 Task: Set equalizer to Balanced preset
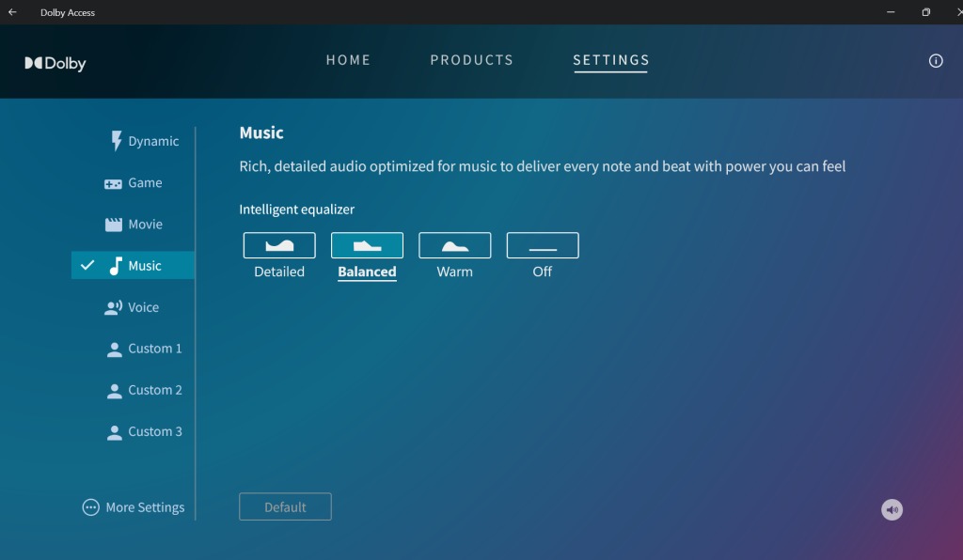[367, 245]
